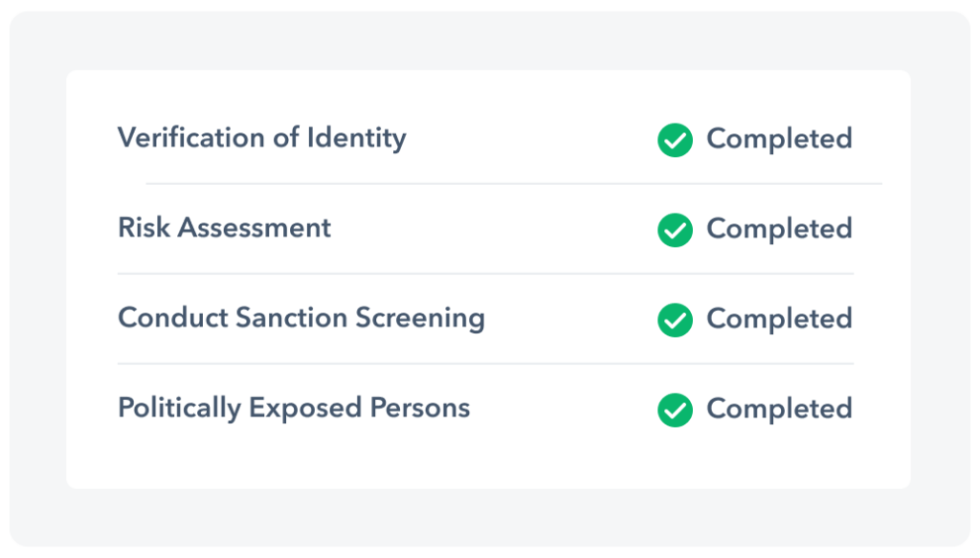
Task: Select the Politically Exposed Persons label
Action: (294, 408)
